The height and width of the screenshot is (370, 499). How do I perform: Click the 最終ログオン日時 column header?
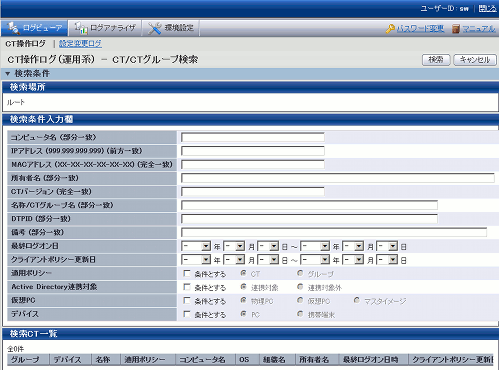373,360
